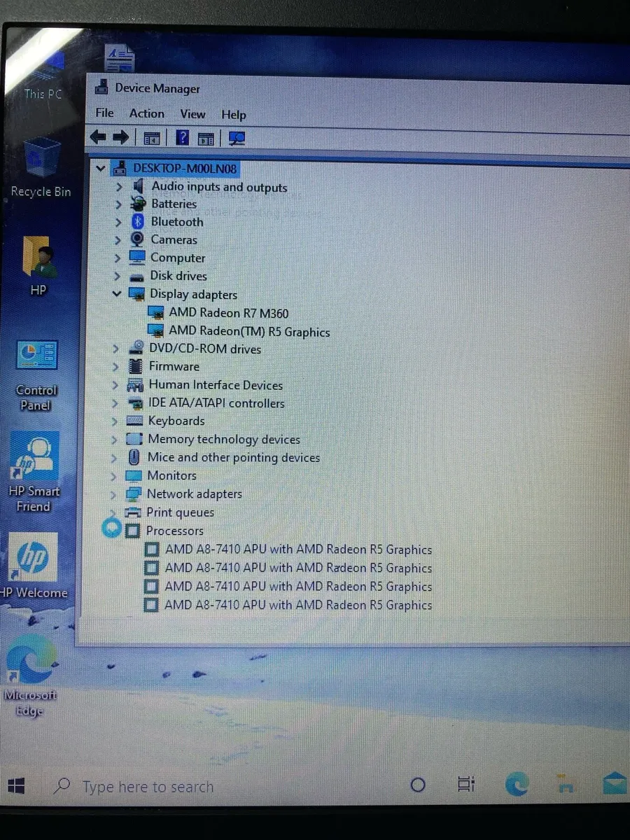
Task: Select the Monitors label
Action: (172, 475)
